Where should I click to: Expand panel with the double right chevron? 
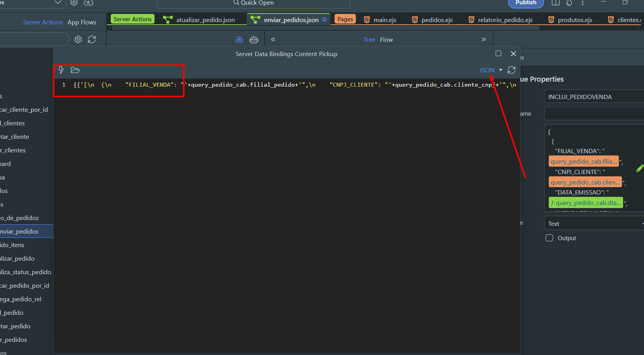[483, 39]
